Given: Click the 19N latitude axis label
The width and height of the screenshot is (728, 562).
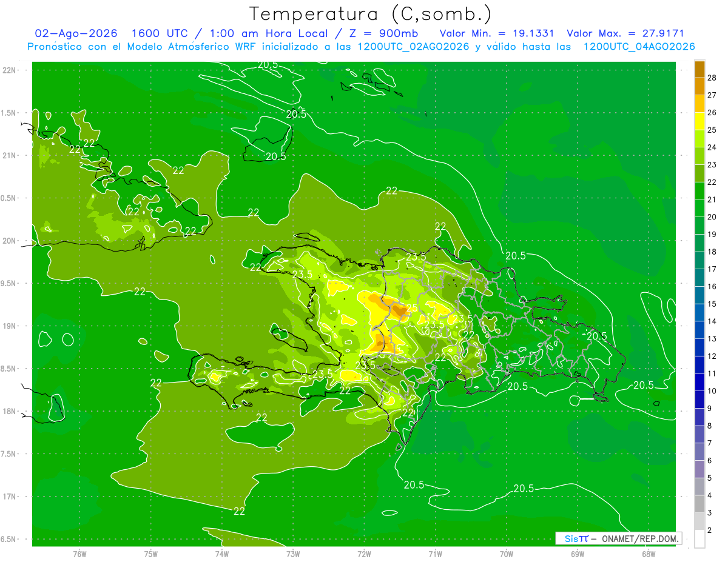Looking at the screenshot, I should point(9,326).
